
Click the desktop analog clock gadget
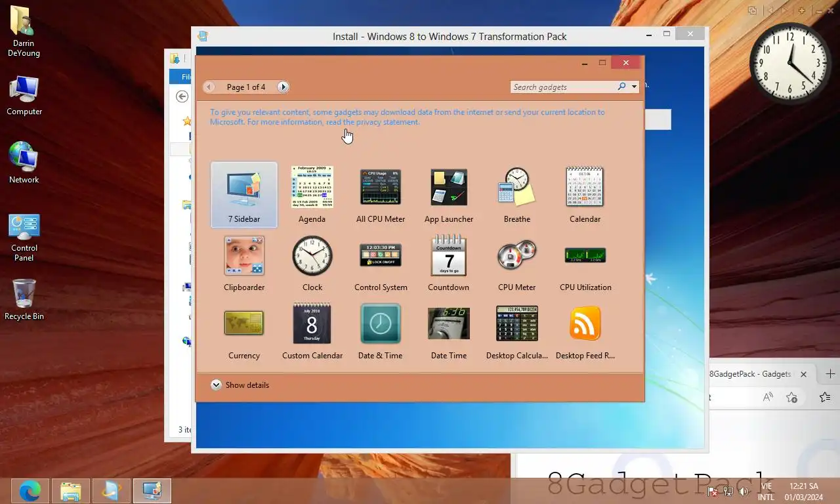coord(790,64)
